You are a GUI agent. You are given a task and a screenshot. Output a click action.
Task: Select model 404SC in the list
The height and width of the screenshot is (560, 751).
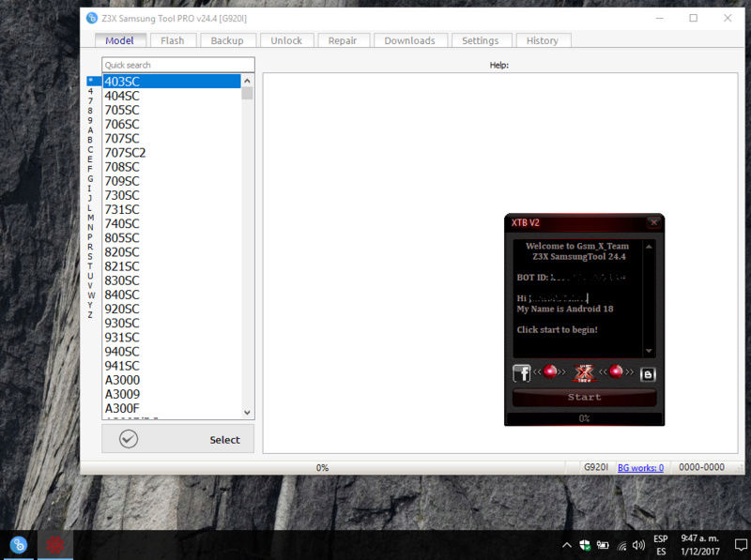[x=172, y=96]
